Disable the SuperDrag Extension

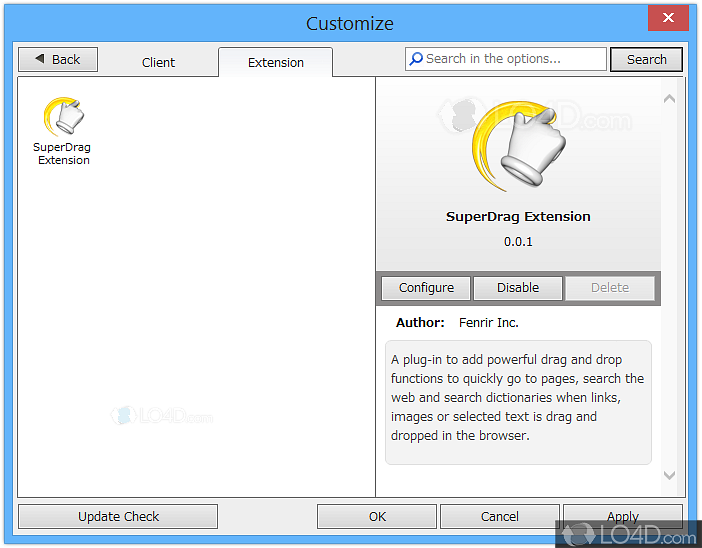click(518, 287)
